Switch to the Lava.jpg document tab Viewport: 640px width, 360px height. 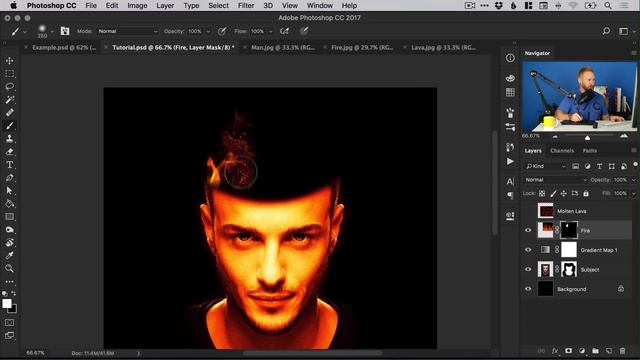point(443,47)
